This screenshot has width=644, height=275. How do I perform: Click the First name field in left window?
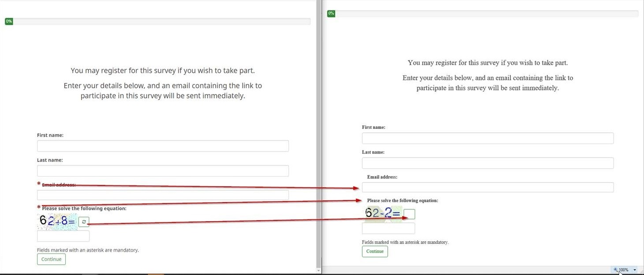pyautogui.click(x=163, y=146)
